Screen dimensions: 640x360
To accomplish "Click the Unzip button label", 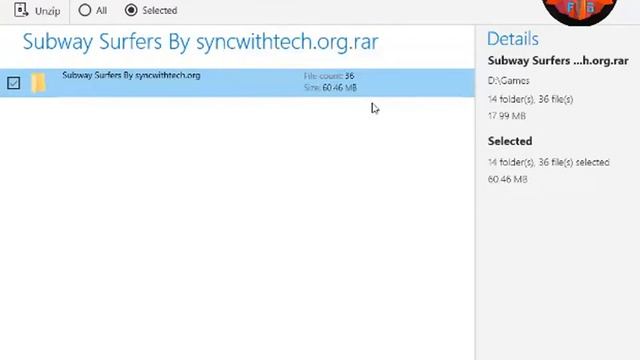I will coord(48,11).
